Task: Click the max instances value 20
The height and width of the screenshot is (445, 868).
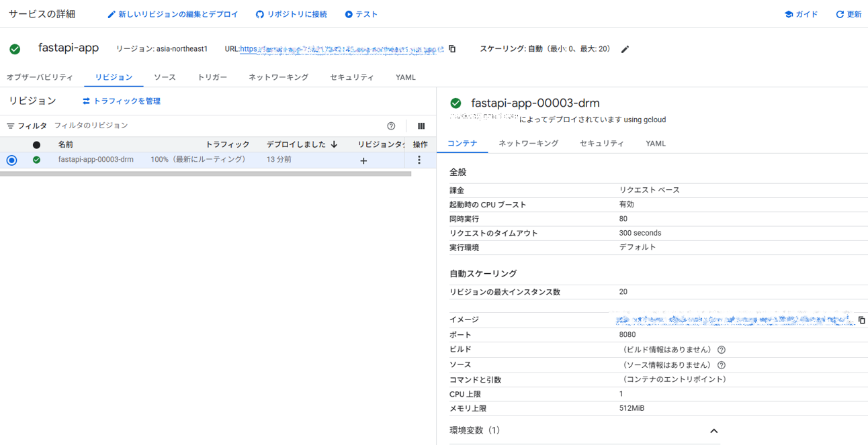Action: (x=623, y=292)
